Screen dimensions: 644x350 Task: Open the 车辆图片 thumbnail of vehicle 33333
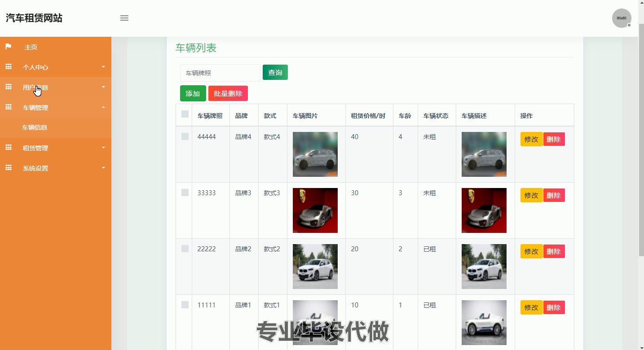coord(315,210)
